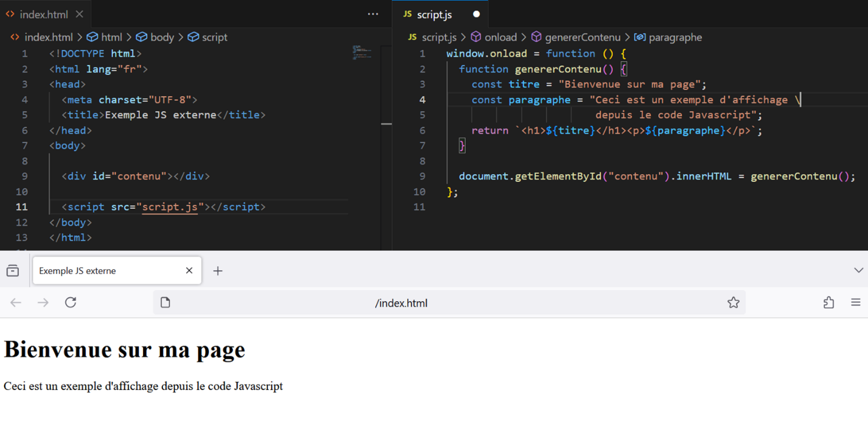This screenshot has height=429, width=868.
Task: Open the editor more actions ellipsis menu
Action: [373, 15]
